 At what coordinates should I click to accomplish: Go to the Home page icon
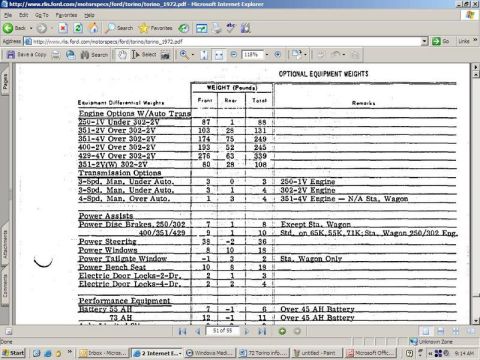93,28
